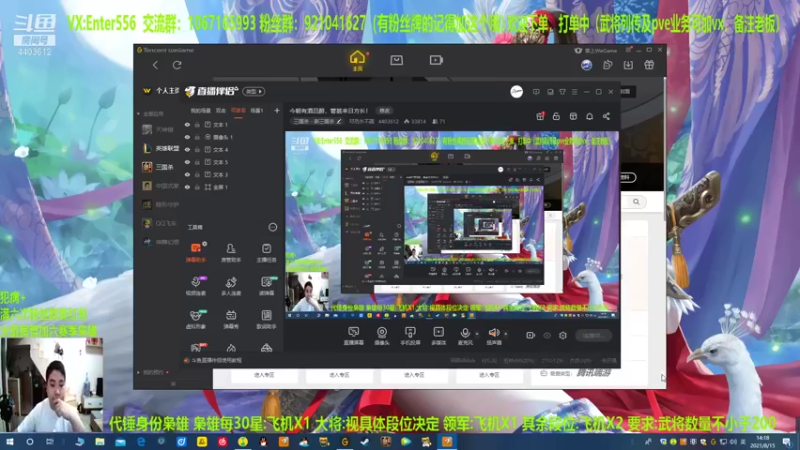
Task: Open the QQ penguin taskbar icon
Action: [x=263, y=441]
